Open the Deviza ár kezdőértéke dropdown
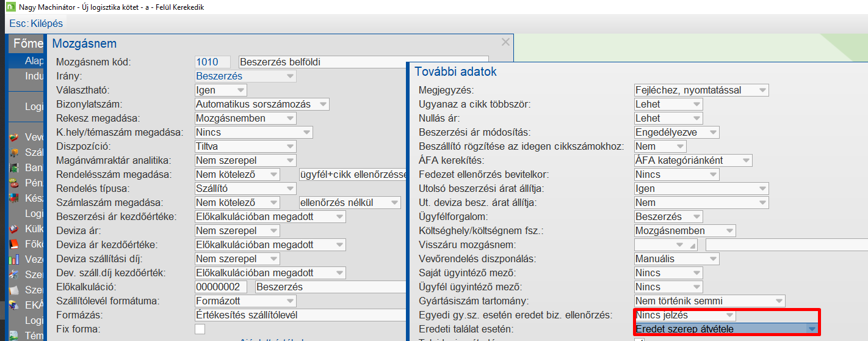This screenshot has height=341, width=868. 270,244
